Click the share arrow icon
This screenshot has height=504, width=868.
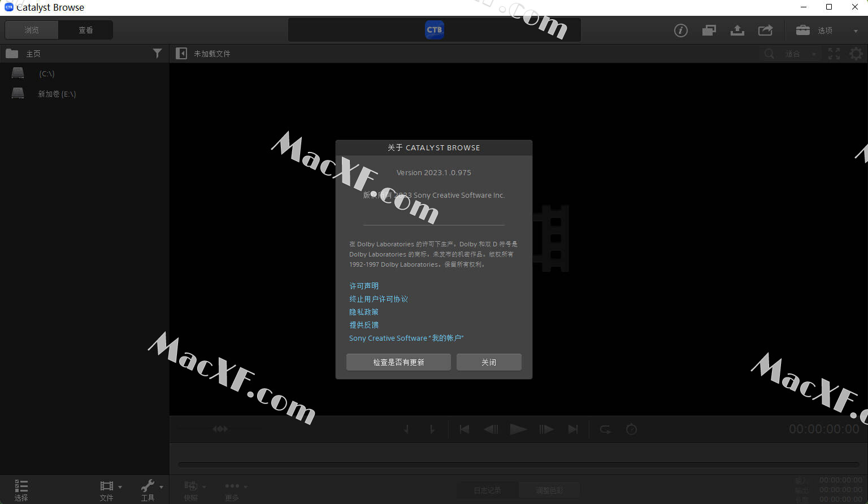766,31
